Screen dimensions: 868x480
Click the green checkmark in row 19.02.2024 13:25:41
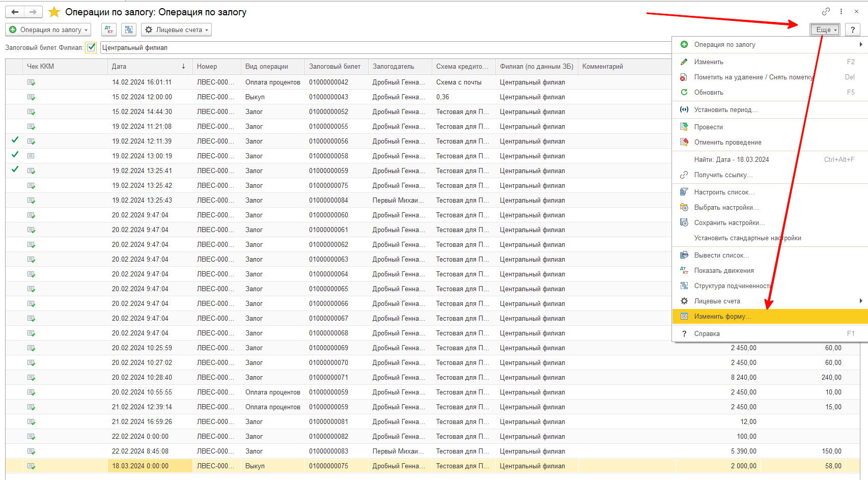[15, 170]
